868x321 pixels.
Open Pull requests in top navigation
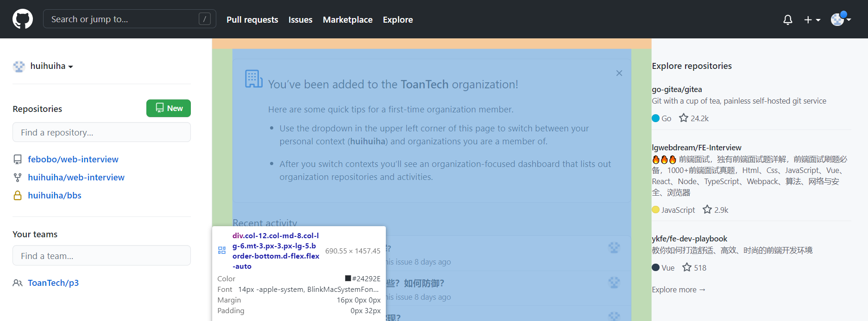click(x=252, y=19)
